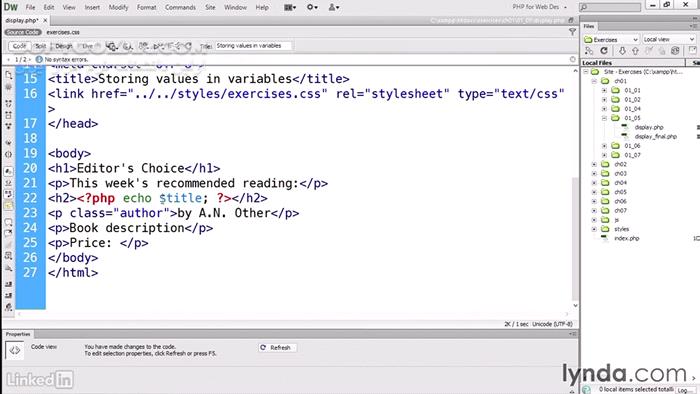Click the Refresh icon in the Files panel
Viewport: 700px width, 394px height.
point(604,51)
